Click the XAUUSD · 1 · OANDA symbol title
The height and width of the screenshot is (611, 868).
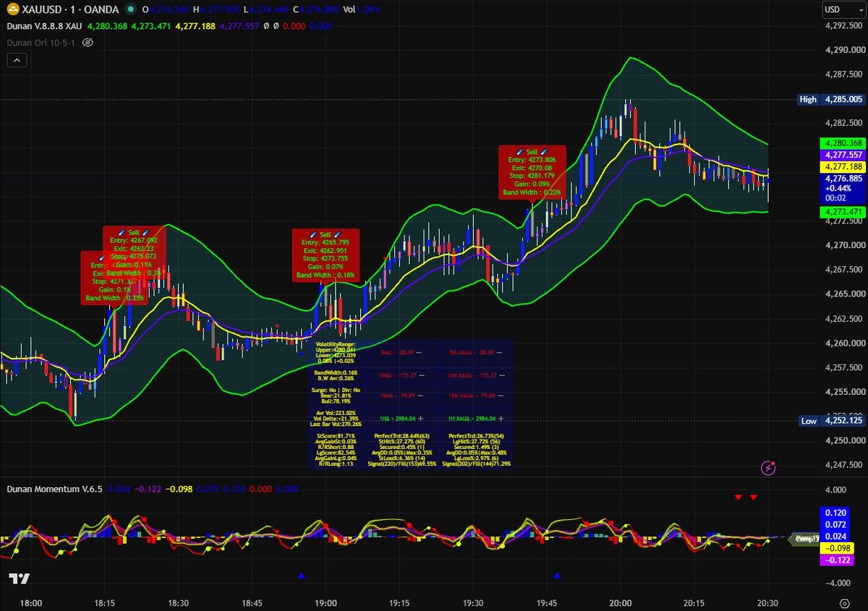click(71, 9)
